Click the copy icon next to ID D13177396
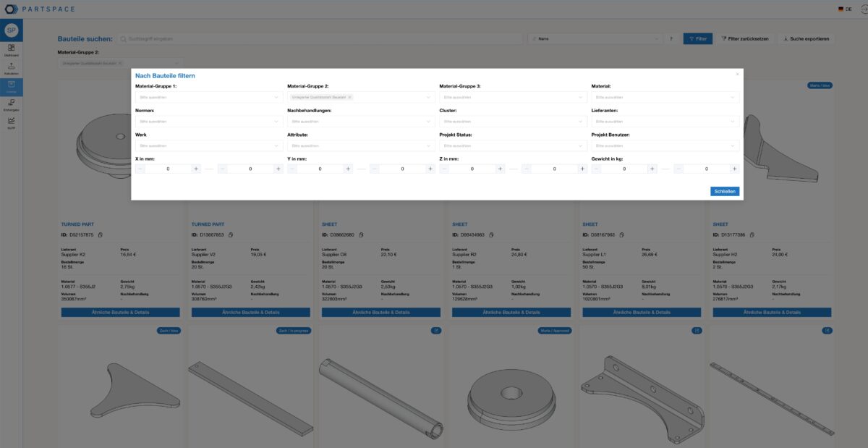 pyautogui.click(x=752, y=234)
